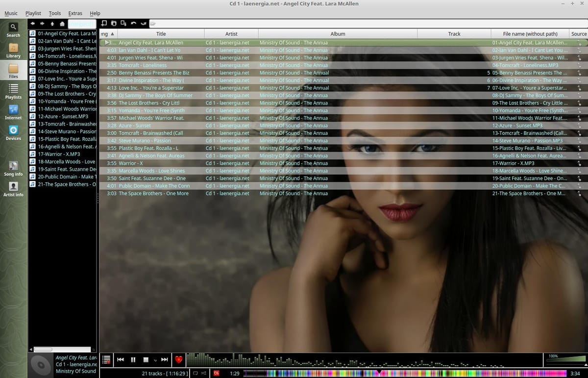Adjust the volume slider

[x=565, y=360]
